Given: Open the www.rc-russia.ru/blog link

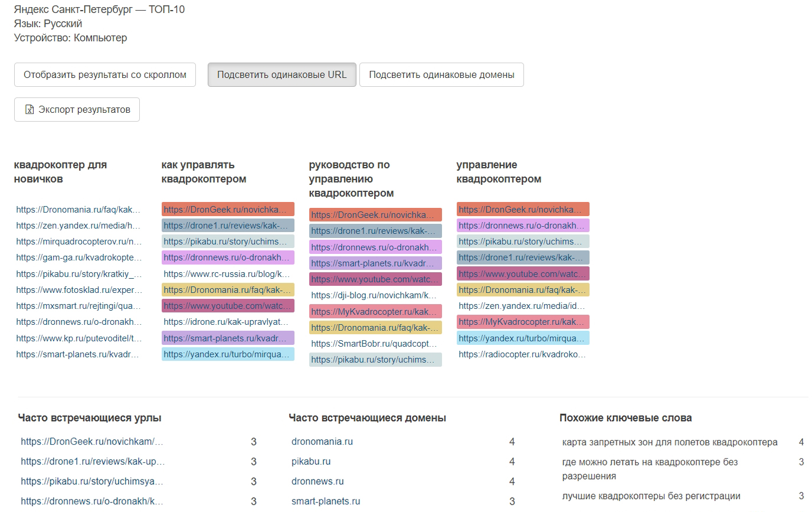Looking at the screenshot, I should [227, 274].
